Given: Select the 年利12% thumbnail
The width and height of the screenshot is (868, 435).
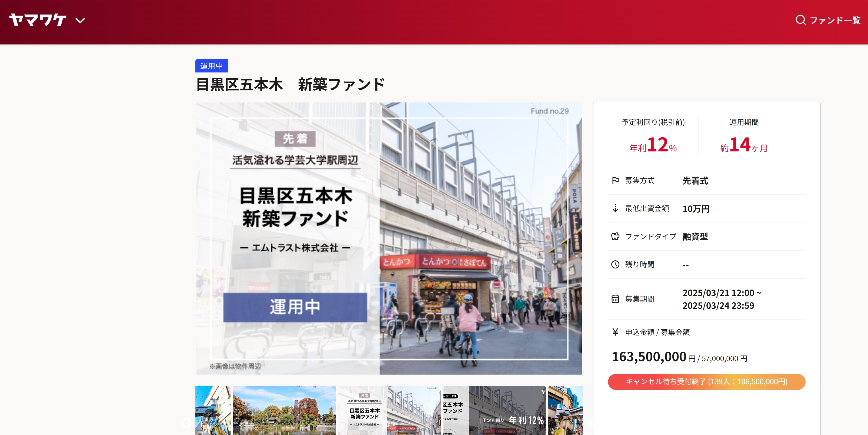Looking at the screenshot, I should (494, 410).
